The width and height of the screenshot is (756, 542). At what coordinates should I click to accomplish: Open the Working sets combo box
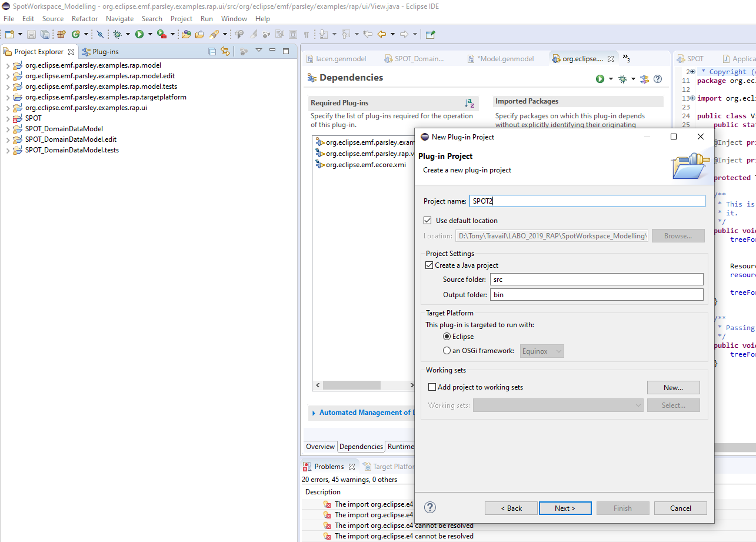coord(558,405)
